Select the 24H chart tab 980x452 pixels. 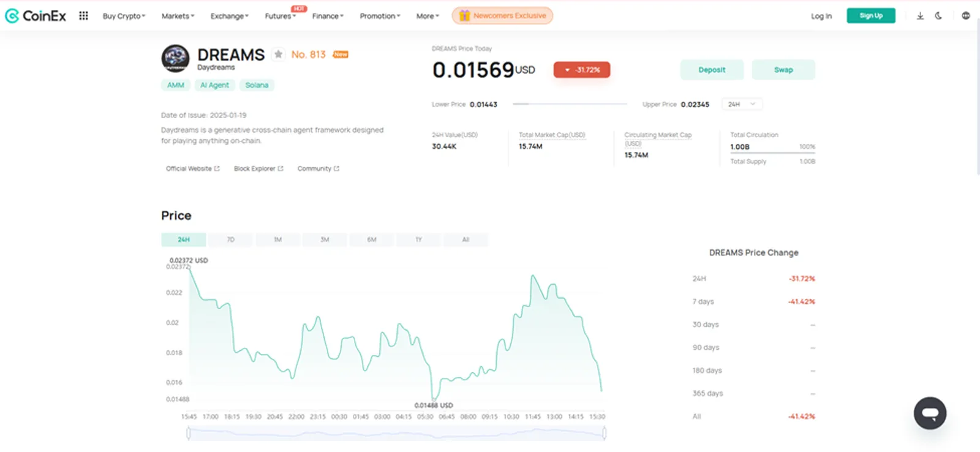tap(184, 239)
